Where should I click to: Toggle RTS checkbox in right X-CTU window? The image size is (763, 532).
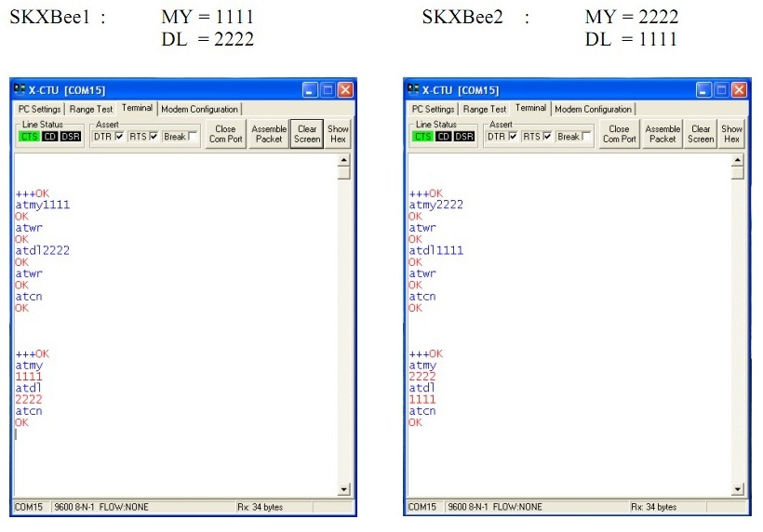(547, 137)
